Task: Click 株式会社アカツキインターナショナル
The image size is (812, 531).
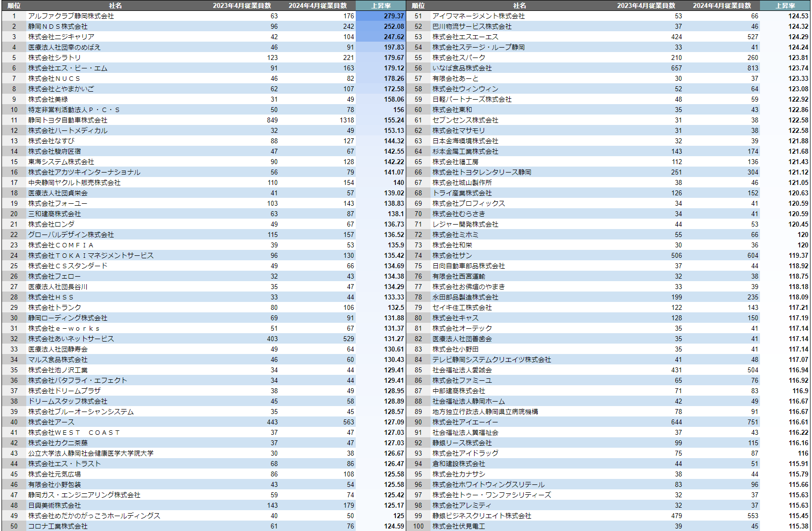Action: click(84, 172)
